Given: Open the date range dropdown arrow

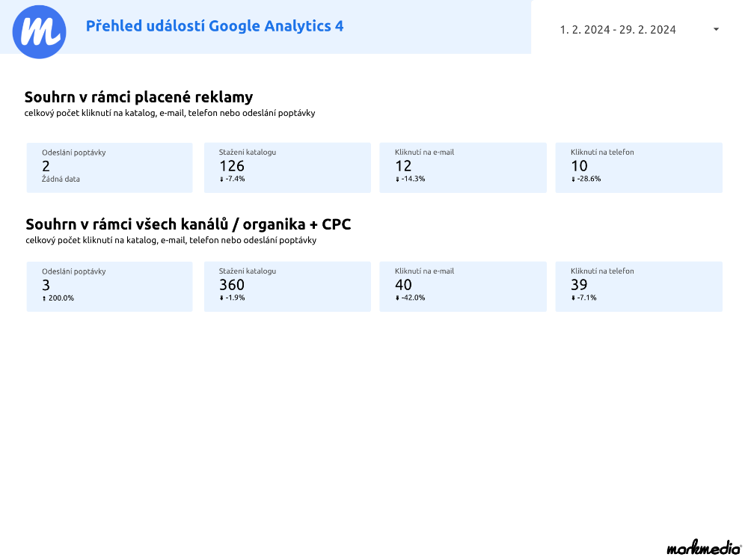Looking at the screenshot, I should [716, 30].
